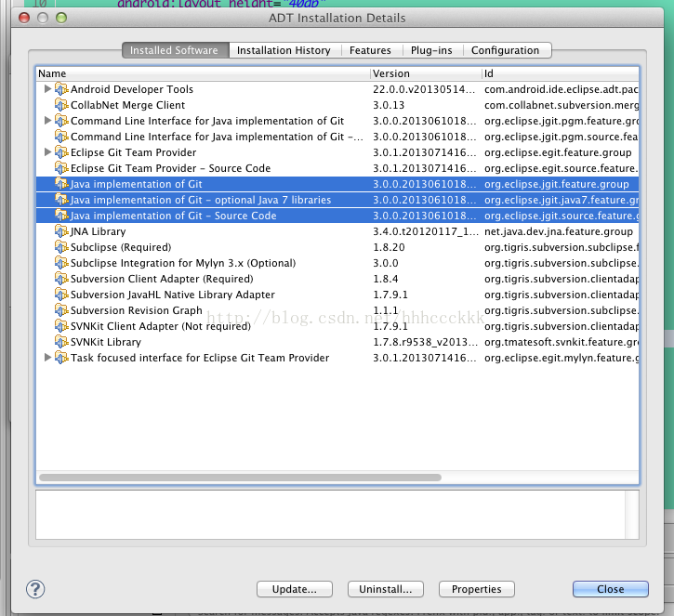Expand the Eclipse Git Team Provider entry
Image resolution: width=674 pixels, height=616 pixels.
coord(47,152)
